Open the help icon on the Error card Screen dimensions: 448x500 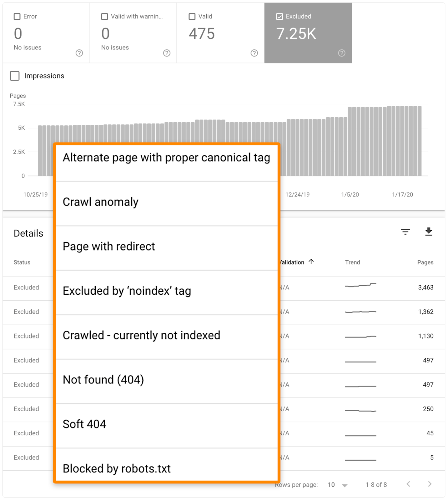coord(79,53)
